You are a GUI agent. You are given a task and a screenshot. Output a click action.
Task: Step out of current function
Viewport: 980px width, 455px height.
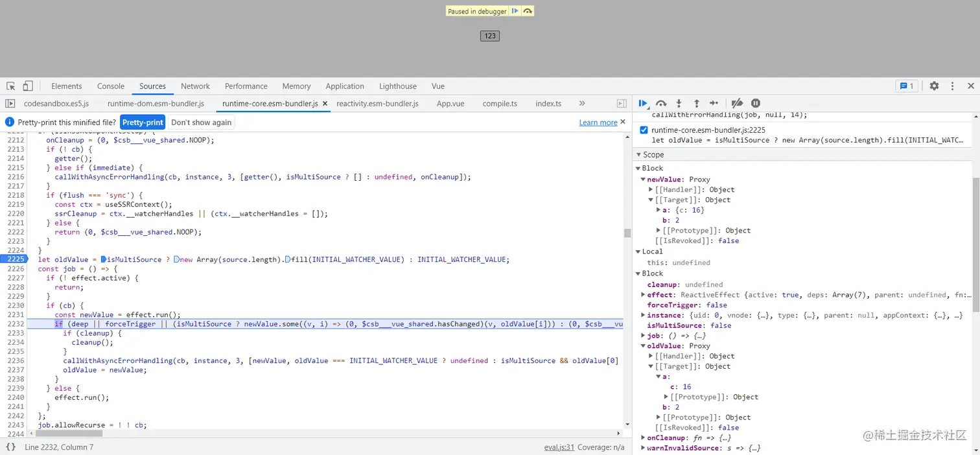pos(696,103)
